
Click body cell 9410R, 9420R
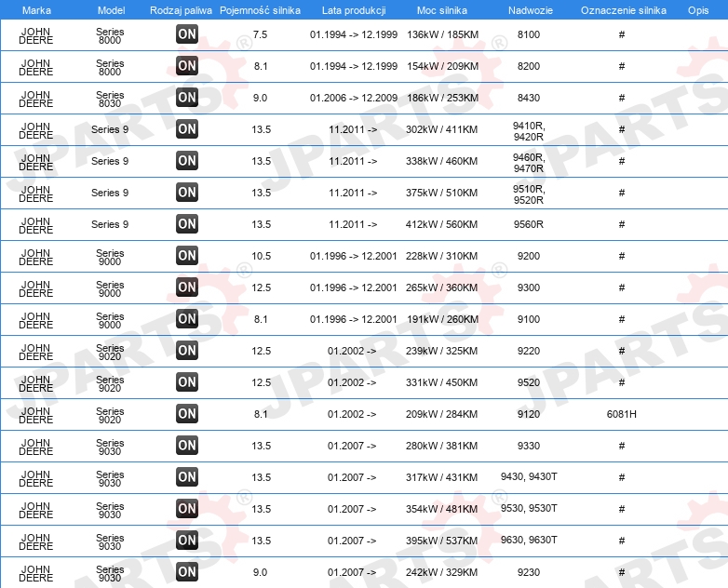tap(529, 131)
